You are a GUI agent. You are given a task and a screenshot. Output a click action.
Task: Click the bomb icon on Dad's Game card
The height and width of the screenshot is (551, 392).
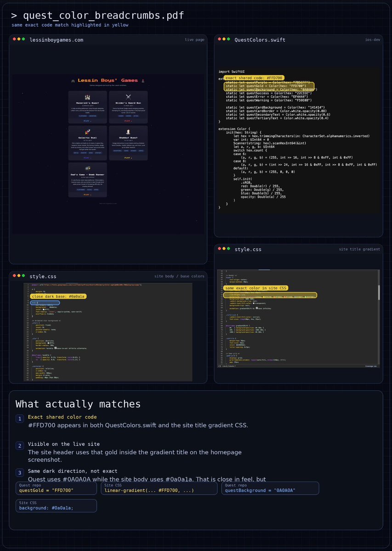pos(88,168)
